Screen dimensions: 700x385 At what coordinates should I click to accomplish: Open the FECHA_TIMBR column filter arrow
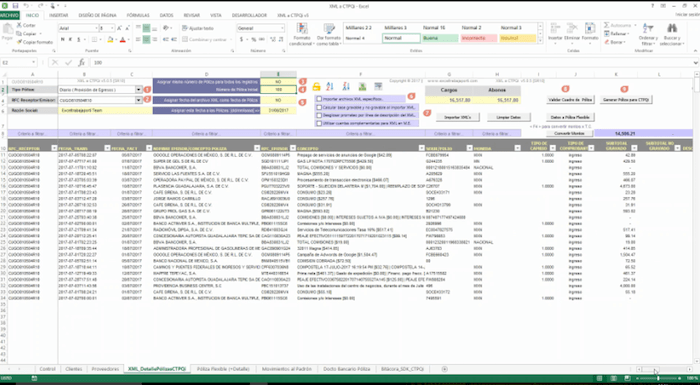click(x=107, y=148)
